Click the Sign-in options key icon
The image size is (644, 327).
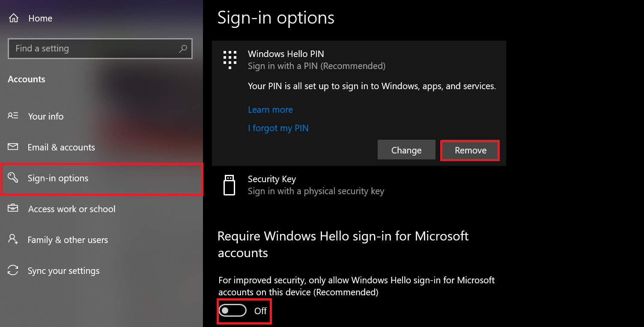(x=13, y=178)
